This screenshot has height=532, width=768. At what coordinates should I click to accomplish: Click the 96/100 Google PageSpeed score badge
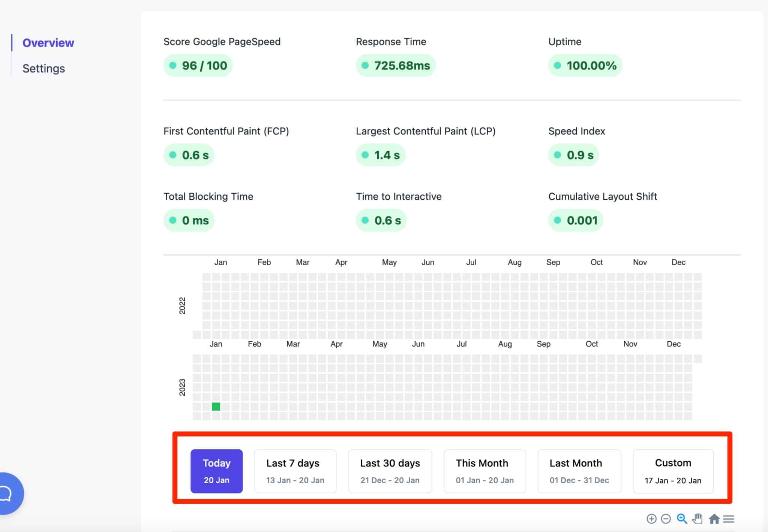click(x=198, y=65)
